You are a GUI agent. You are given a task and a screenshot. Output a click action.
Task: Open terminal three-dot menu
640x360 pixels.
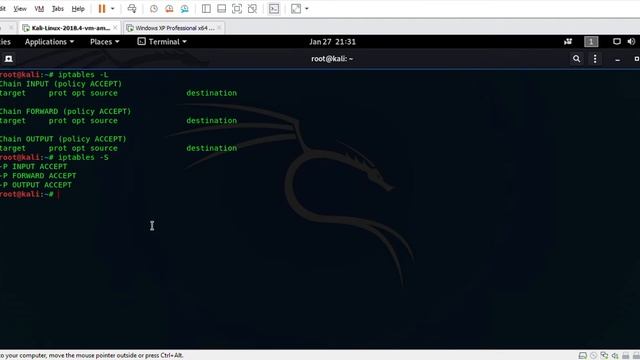pos(595,59)
